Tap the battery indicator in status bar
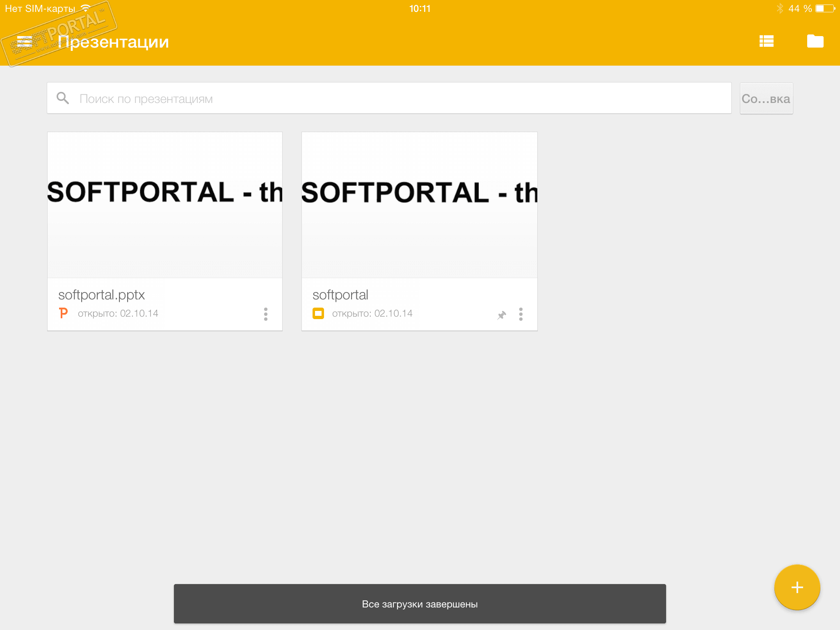Viewport: 840px width, 630px height. [x=825, y=9]
